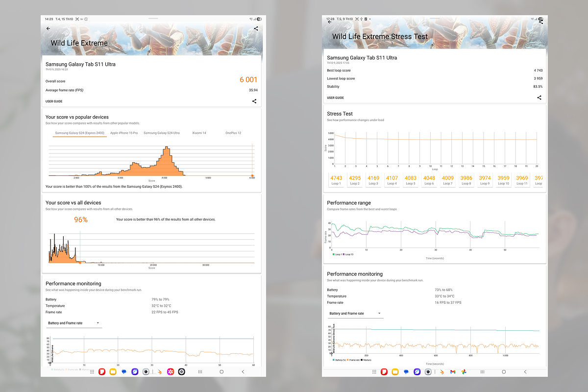This screenshot has height=392, width=588.
Task: Tap the Loop 1 score box 4743
Action: pos(336,180)
